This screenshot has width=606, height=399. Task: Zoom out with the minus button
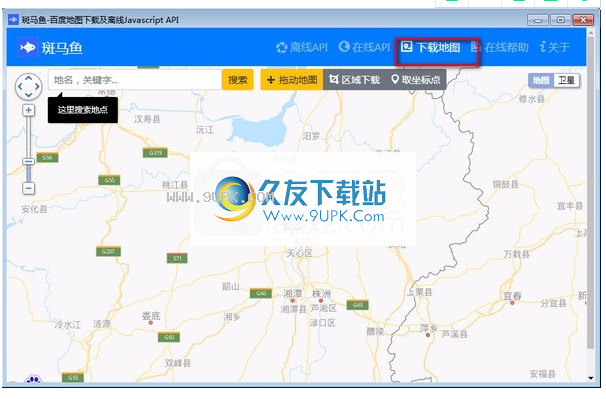29,188
